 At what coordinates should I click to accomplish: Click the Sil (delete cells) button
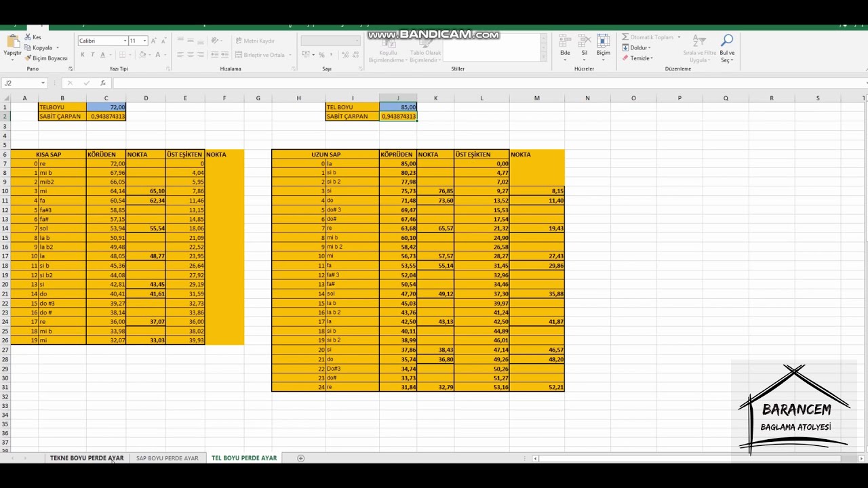click(x=584, y=48)
